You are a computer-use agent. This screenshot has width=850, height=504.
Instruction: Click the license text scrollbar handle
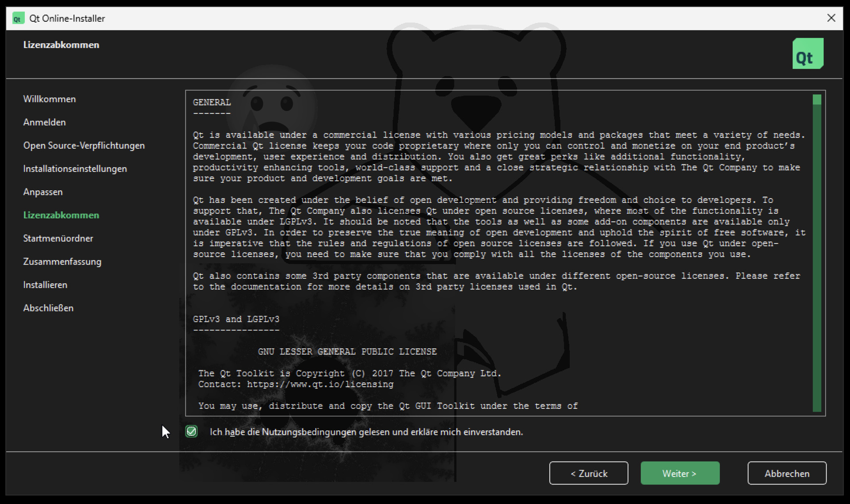tap(817, 100)
